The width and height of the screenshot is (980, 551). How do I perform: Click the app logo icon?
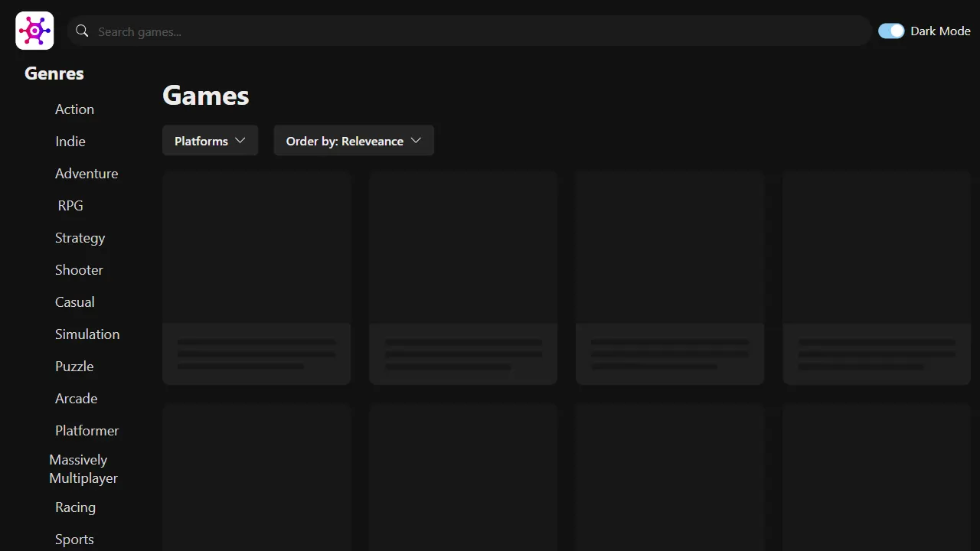tap(34, 31)
